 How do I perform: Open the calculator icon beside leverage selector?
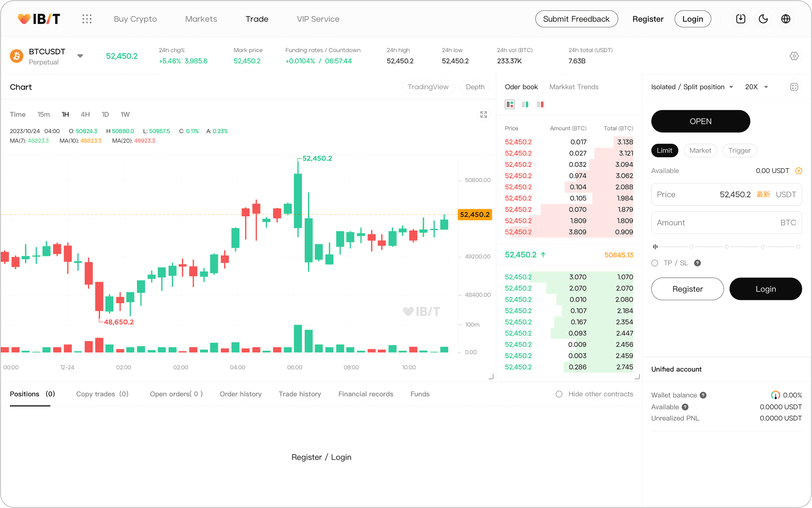click(794, 87)
